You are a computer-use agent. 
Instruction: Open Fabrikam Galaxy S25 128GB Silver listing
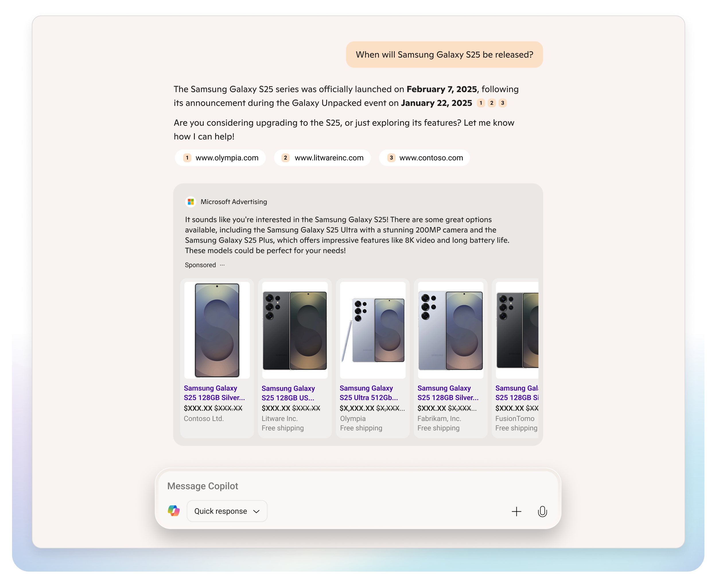coord(448,393)
